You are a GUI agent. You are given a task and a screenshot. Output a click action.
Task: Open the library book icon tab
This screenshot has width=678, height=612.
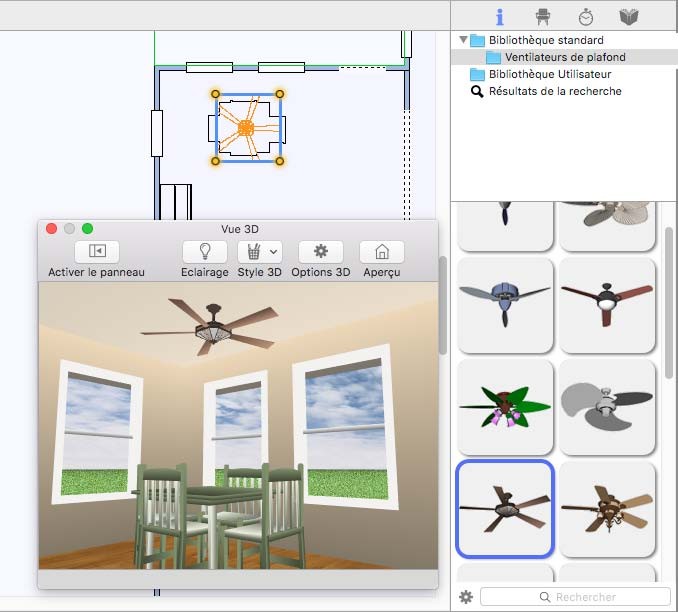[x=629, y=17]
